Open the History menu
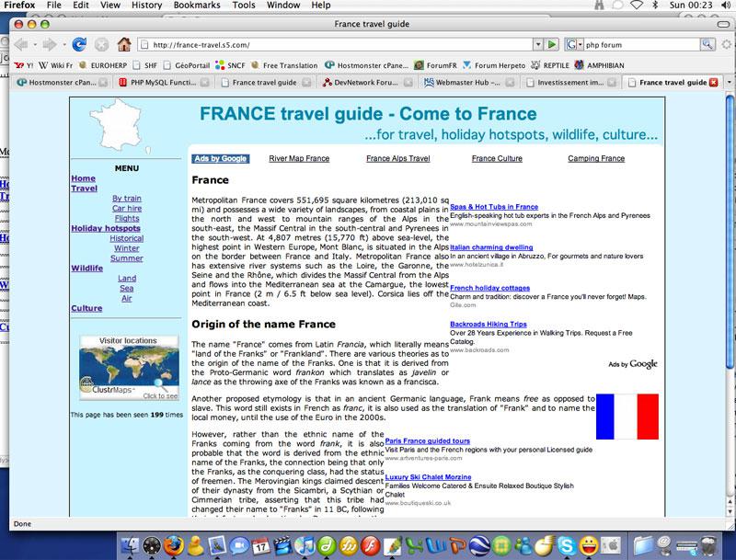This screenshot has height=560, width=736. click(x=146, y=6)
